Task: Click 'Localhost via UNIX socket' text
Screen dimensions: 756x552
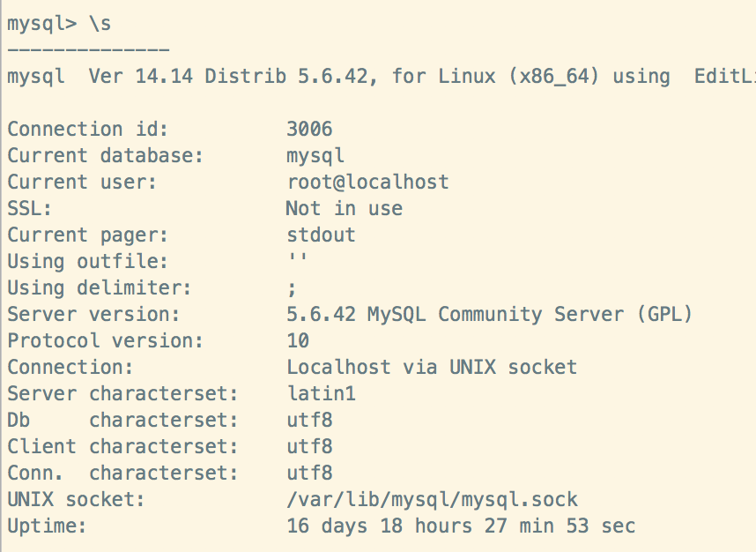Action: pyautogui.click(x=432, y=367)
